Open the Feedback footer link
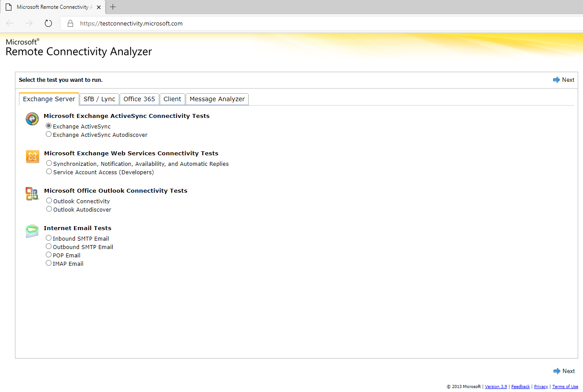This screenshot has width=583, height=392. 521,387
